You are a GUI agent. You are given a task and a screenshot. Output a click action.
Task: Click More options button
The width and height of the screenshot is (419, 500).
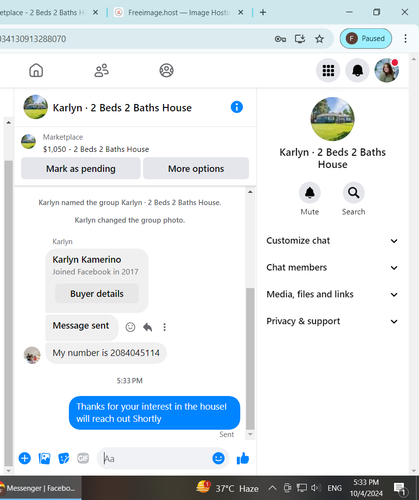[x=196, y=169]
